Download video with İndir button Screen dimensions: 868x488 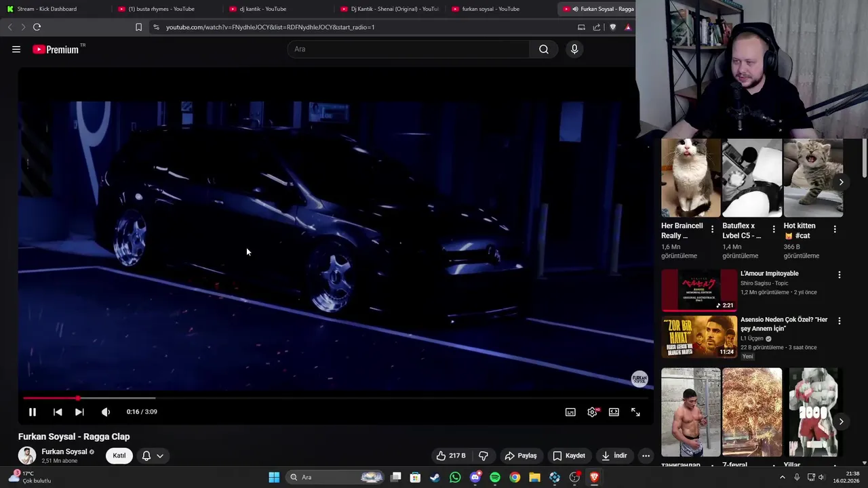(614, 455)
